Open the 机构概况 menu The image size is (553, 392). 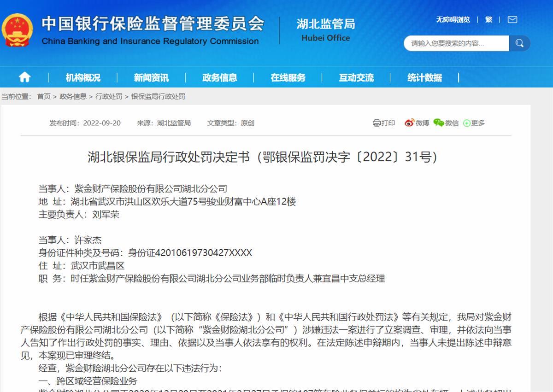[83, 77]
